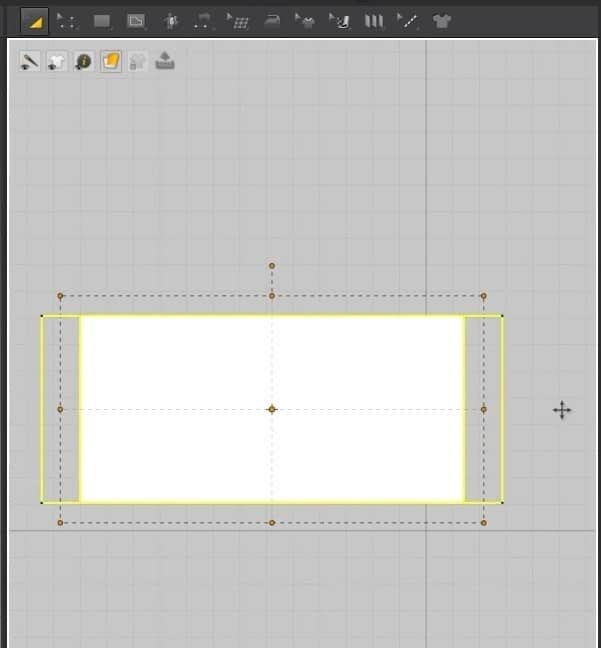Click the left-middle bounding box handle
This screenshot has width=601, height=648.
tap(60, 409)
